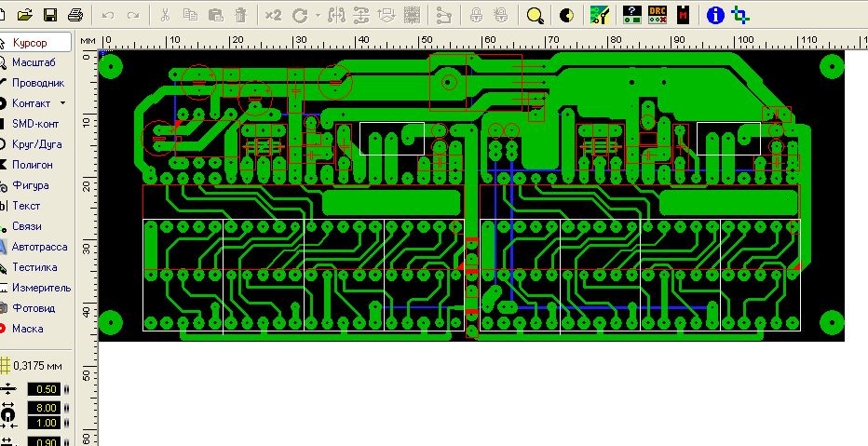The image size is (868, 446).
Task: Open the macro library red M icon
Action: (x=683, y=15)
